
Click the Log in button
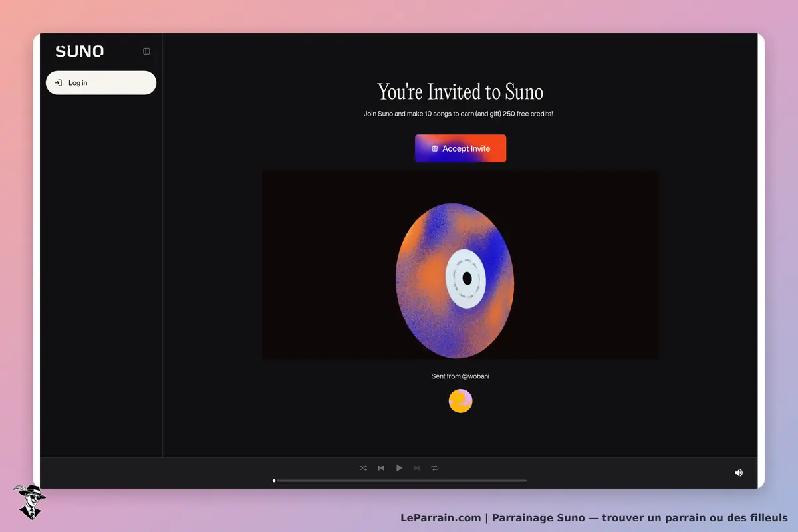tap(101, 83)
